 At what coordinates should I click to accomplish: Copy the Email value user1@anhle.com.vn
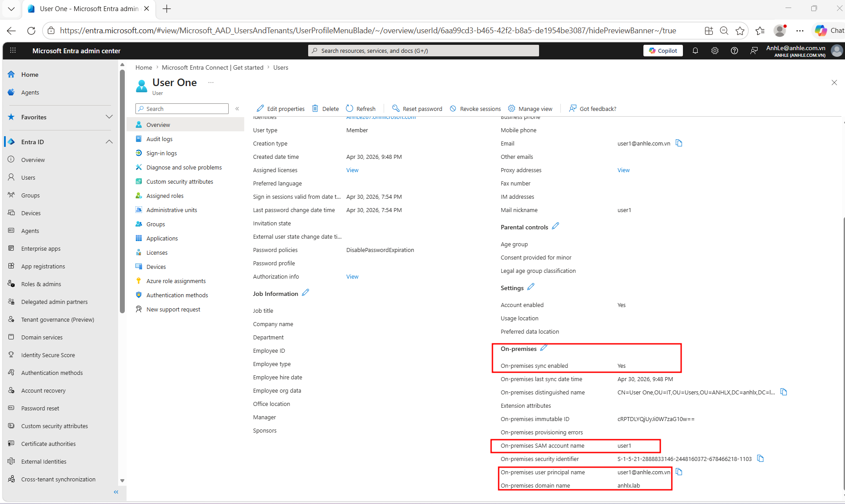[679, 143]
